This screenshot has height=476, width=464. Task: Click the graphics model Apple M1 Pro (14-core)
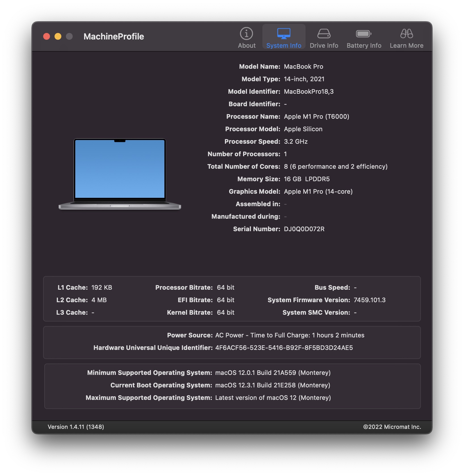point(318,191)
